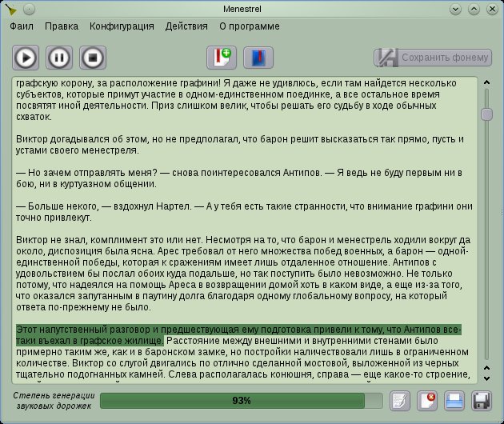Open the О программе menu
Screen dimensions: 504x424
coord(250,26)
